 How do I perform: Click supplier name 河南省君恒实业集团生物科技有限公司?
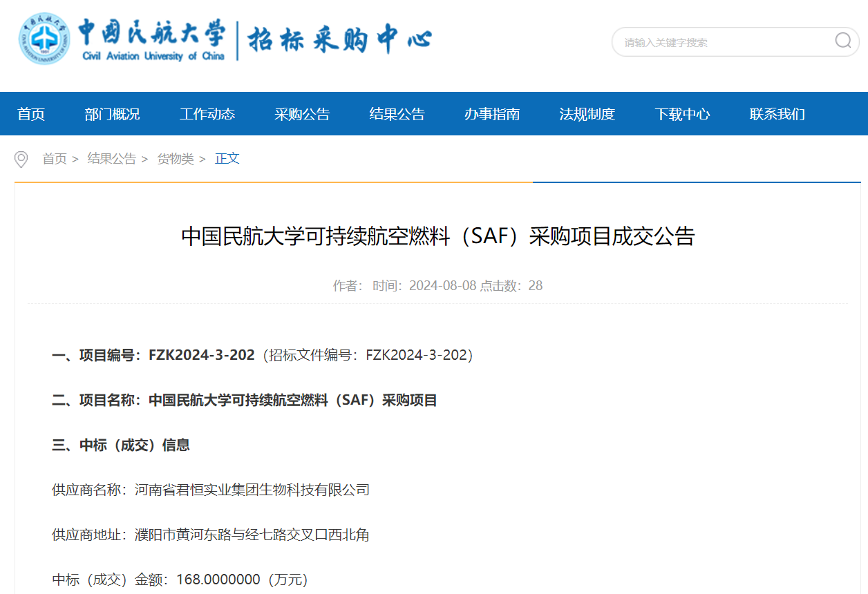(252, 490)
